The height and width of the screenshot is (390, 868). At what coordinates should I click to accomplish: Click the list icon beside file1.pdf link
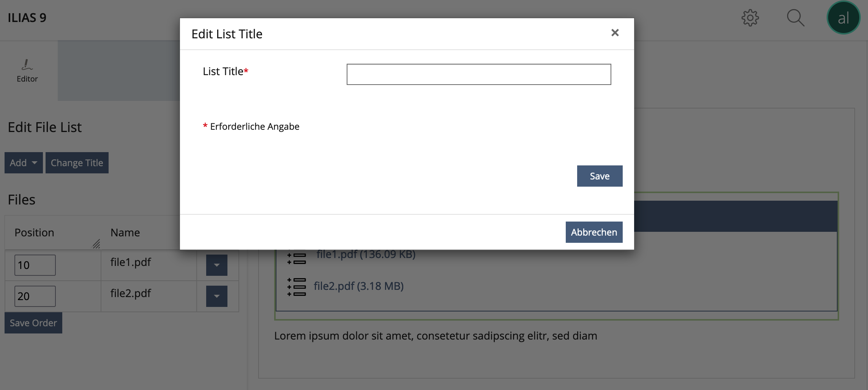[x=297, y=258]
